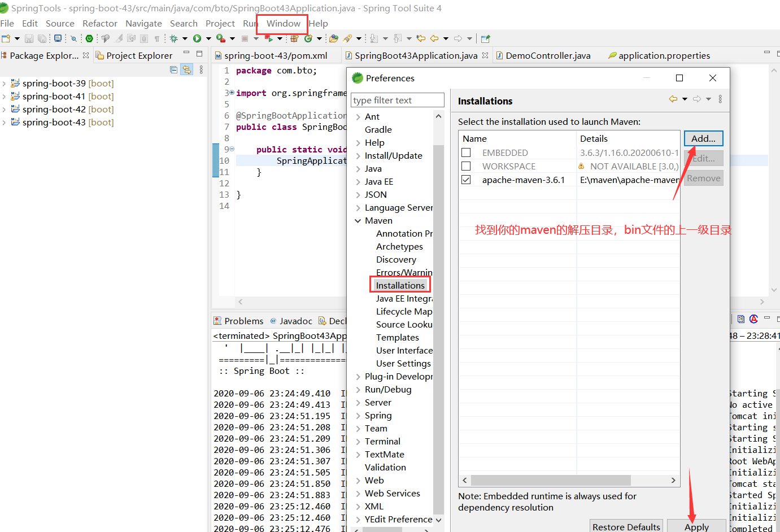Click the Back navigation toolbar arrow

pyautogui.click(x=435, y=38)
